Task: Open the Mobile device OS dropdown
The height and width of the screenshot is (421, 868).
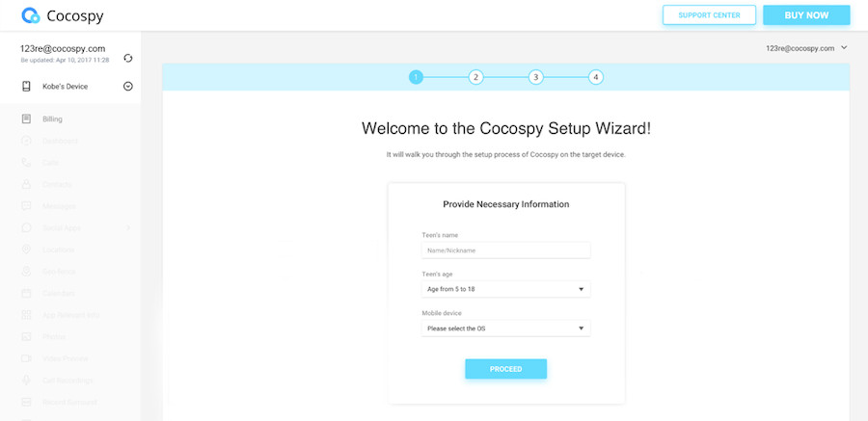Action: 506,329
